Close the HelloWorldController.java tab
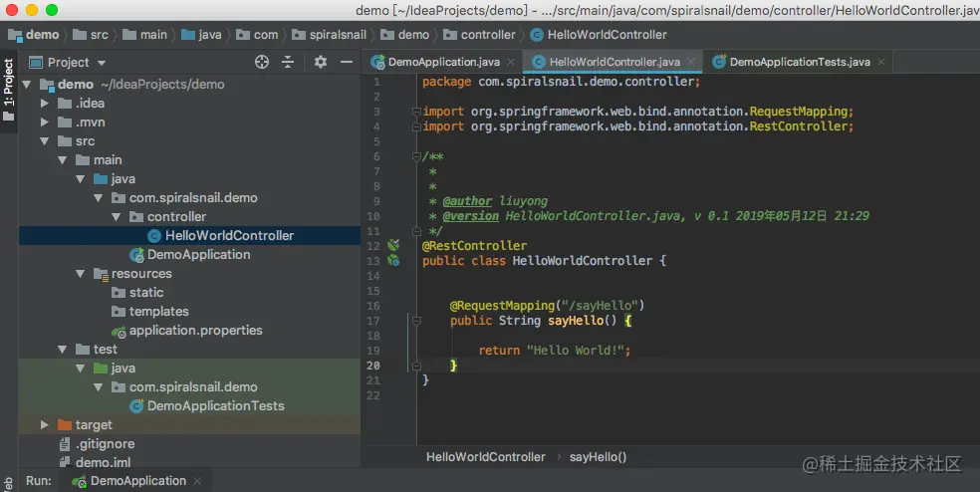 [x=691, y=62]
